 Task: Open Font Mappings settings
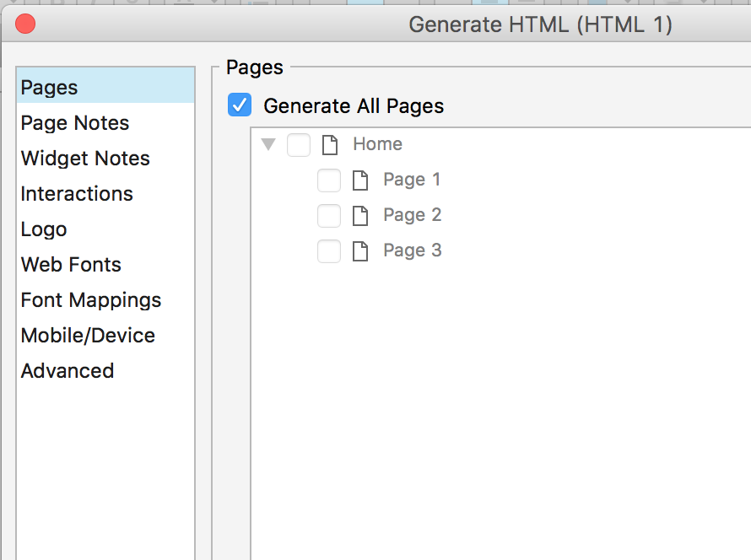click(91, 300)
